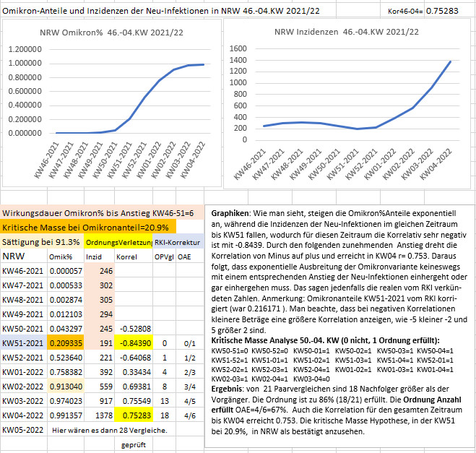Select the yellow 'OrdnungsVerletzung' cell

pyautogui.click(x=118, y=242)
